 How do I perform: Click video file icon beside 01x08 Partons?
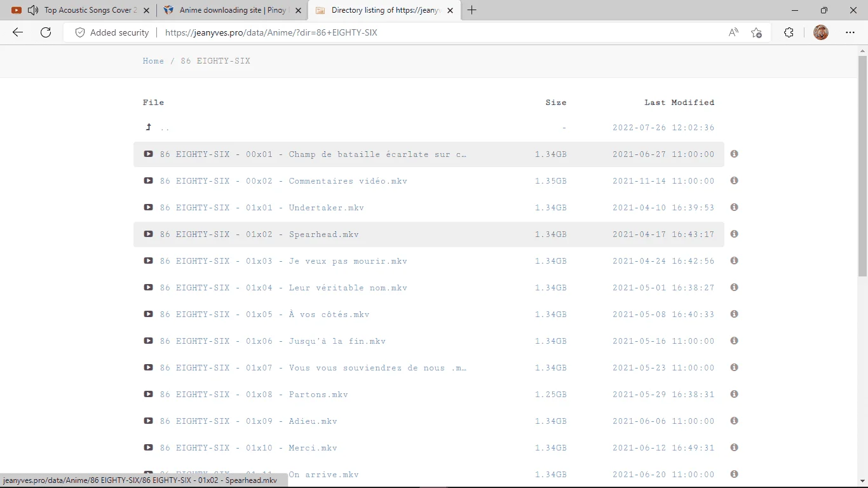pos(148,394)
